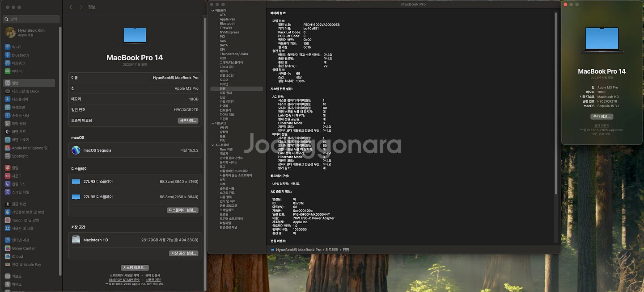Screen dimensions: 644x292
Task: Select 카메라 in hardware tree
Action: click(x=224, y=106)
